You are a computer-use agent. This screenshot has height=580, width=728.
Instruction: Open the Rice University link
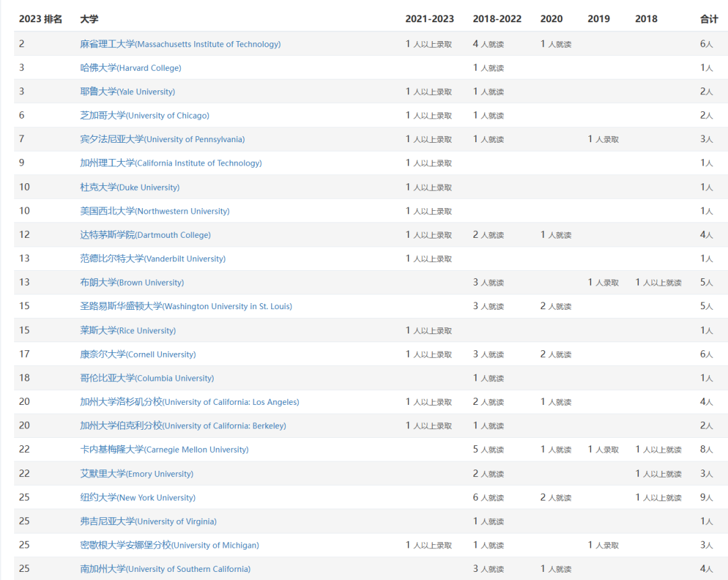pos(127,330)
